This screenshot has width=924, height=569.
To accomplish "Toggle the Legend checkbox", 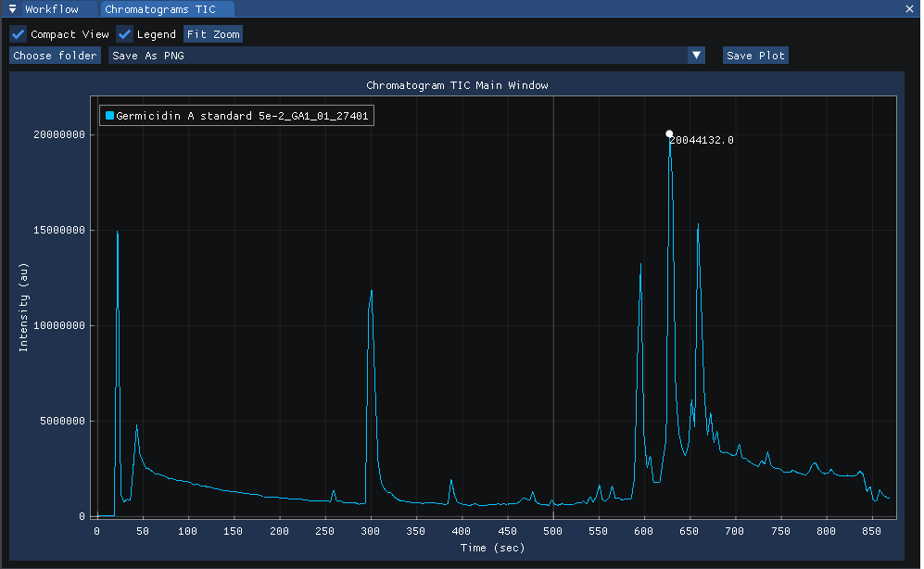I will click(x=124, y=34).
